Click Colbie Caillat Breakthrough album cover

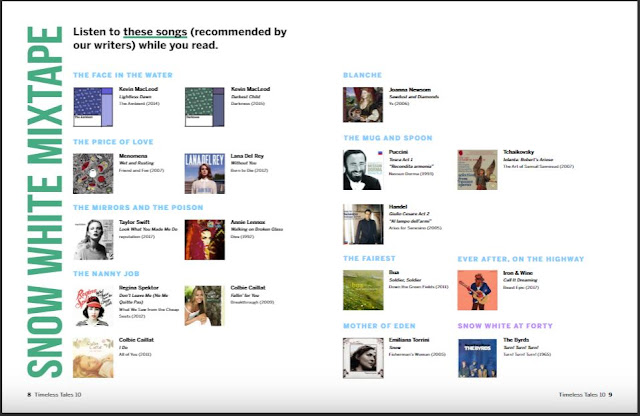click(x=204, y=305)
